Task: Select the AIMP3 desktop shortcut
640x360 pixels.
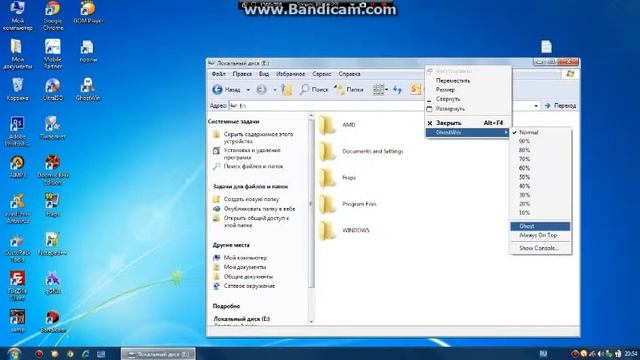Action: coord(17,167)
